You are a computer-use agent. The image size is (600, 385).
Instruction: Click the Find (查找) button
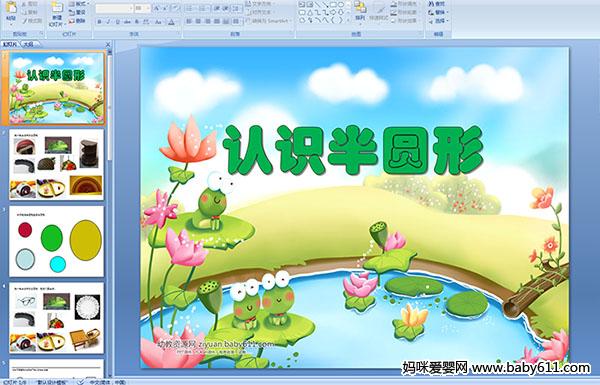click(x=437, y=4)
